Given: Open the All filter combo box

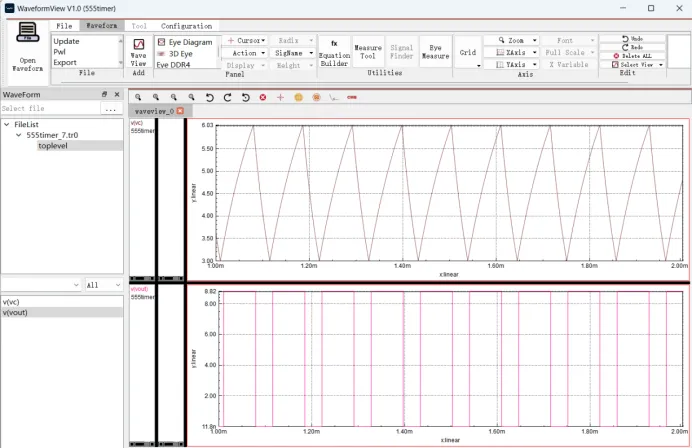Looking at the screenshot, I should pos(103,285).
